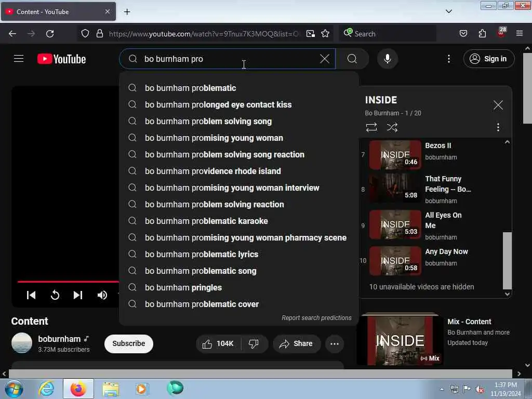Sign in to YouTube

(488, 59)
